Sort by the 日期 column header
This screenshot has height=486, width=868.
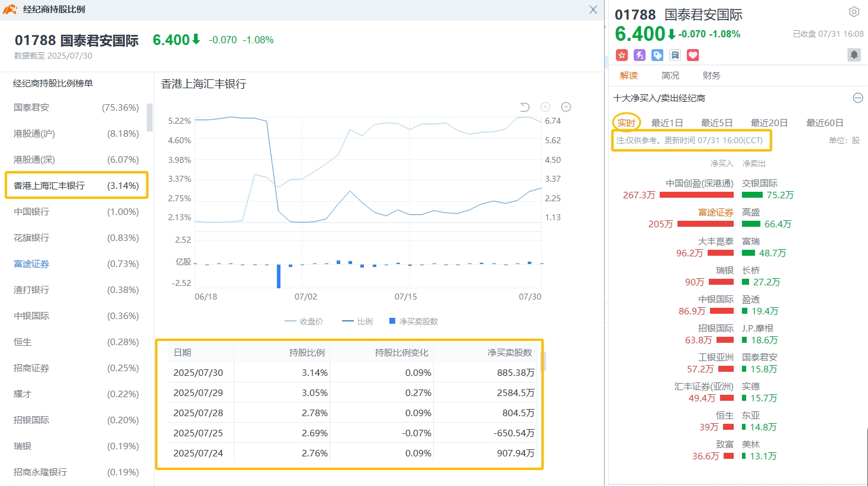pyautogui.click(x=182, y=353)
